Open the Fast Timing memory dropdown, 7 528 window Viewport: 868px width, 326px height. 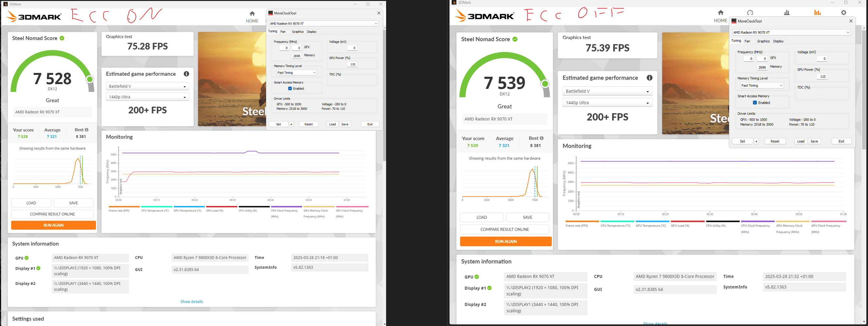(x=297, y=73)
